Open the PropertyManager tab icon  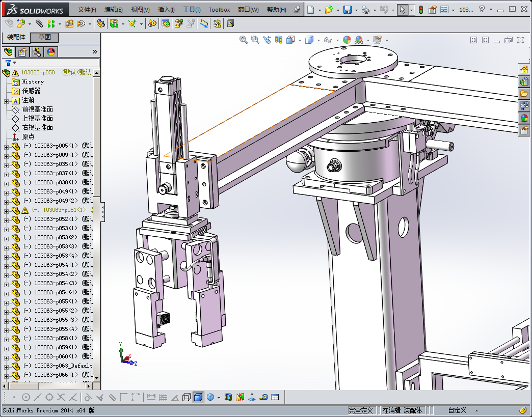pos(22,51)
